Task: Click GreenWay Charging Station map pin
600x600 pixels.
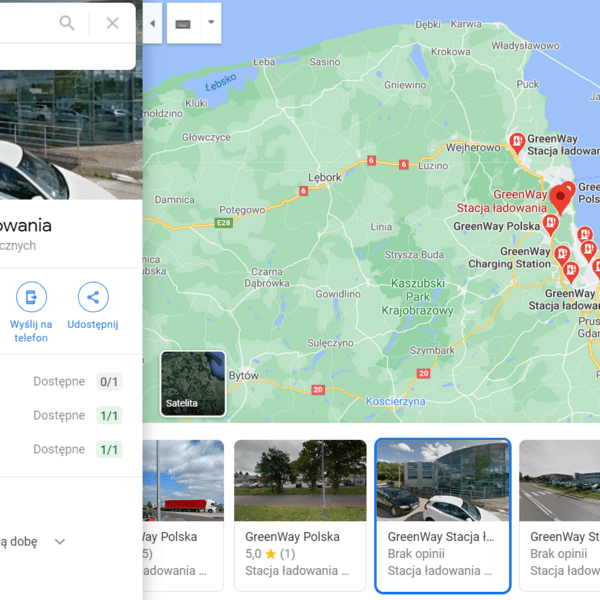Action: (x=562, y=256)
